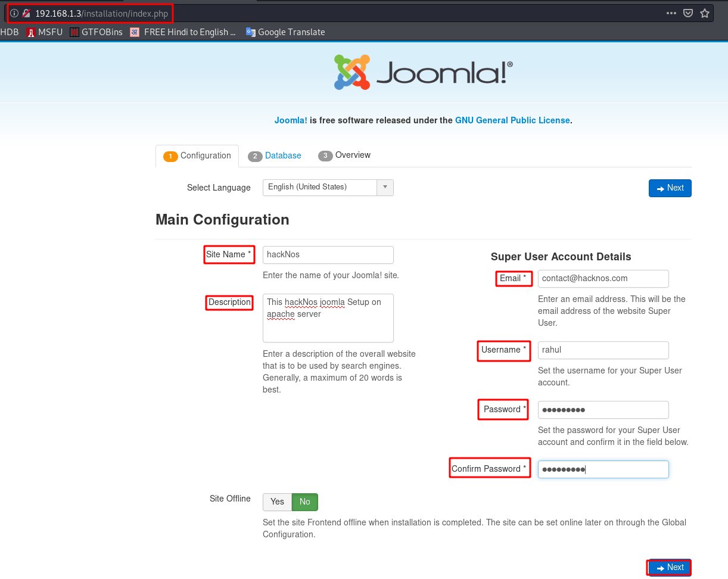The width and height of the screenshot is (728, 579).
Task: Open the GTFOBins bookmark
Action: pos(97,32)
